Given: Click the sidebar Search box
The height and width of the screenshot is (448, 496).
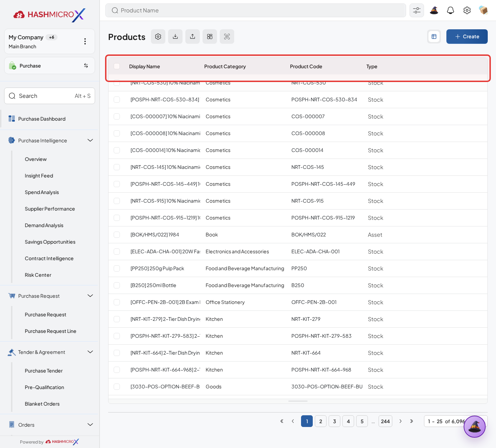Looking at the screenshot, I should point(50,96).
